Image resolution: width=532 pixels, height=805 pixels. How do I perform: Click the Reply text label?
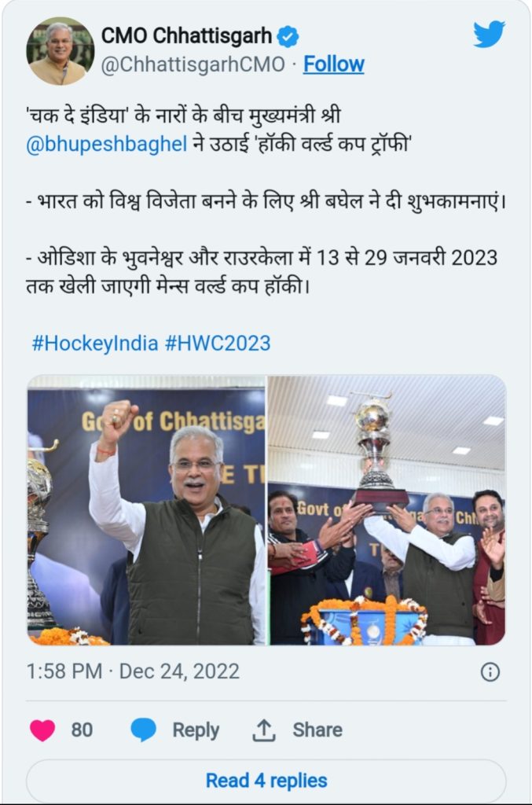pyautogui.click(x=196, y=730)
